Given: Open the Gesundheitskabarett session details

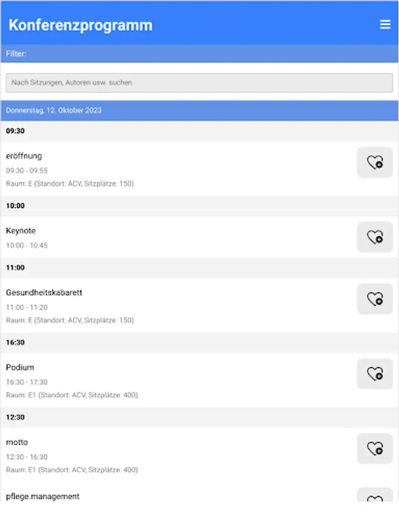Looking at the screenshot, I should (44, 293).
